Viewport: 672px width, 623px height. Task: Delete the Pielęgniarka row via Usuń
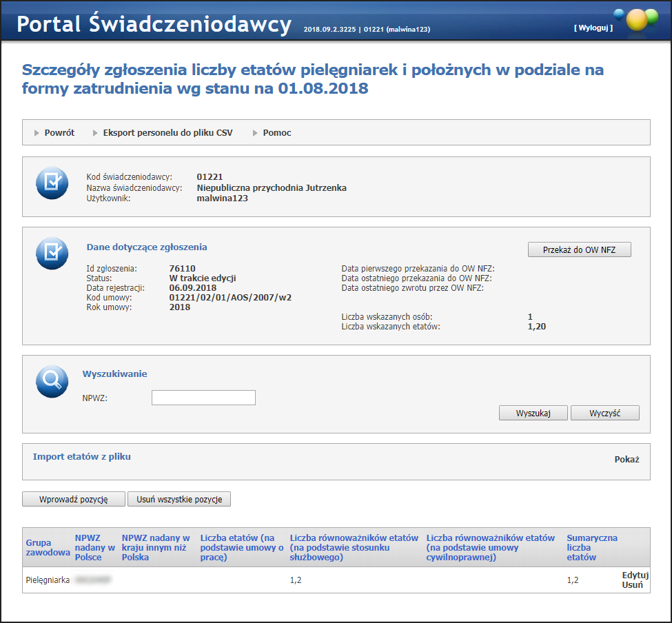(x=632, y=585)
